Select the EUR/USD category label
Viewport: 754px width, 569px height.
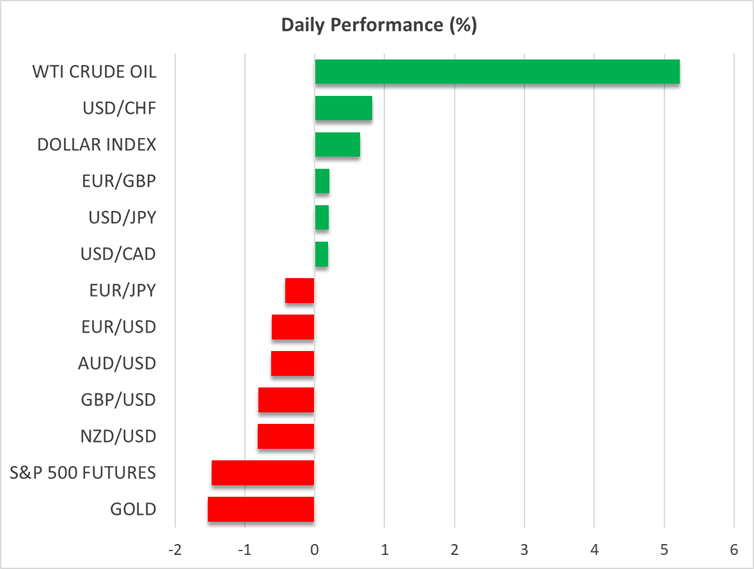pyautogui.click(x=118, y=327)
